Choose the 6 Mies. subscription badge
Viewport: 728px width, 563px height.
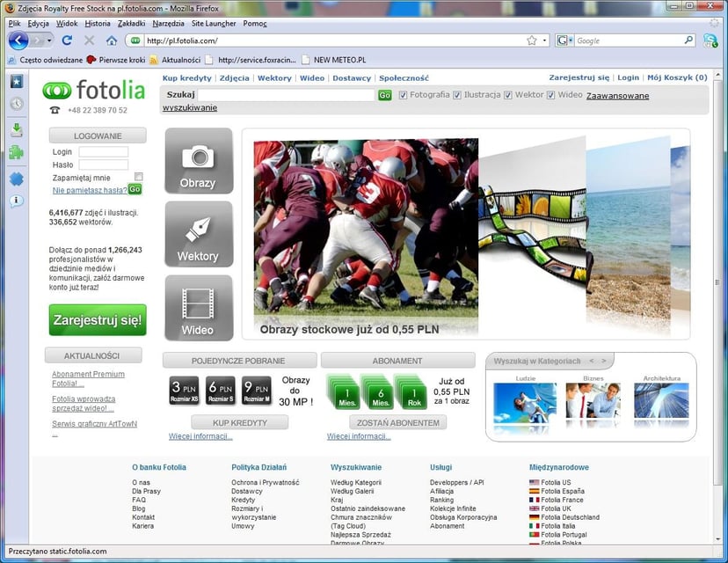pos(378,393)
